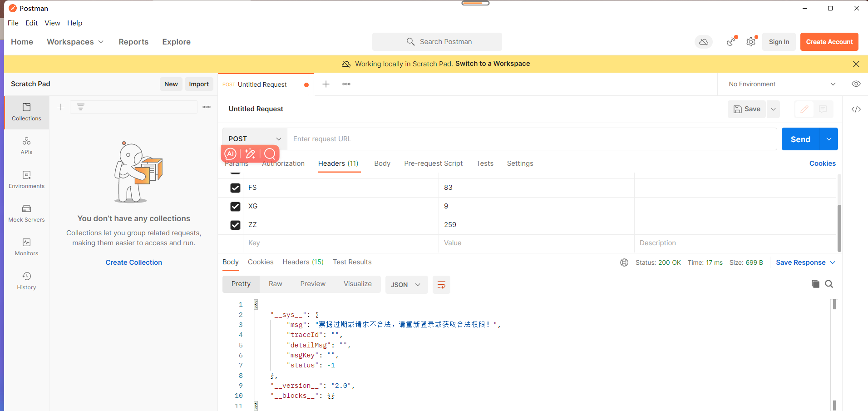The width and height of the screenshot is (868, 411).
Task: Close the Scratch Pad yellow banner
Action: coord(856,64)
